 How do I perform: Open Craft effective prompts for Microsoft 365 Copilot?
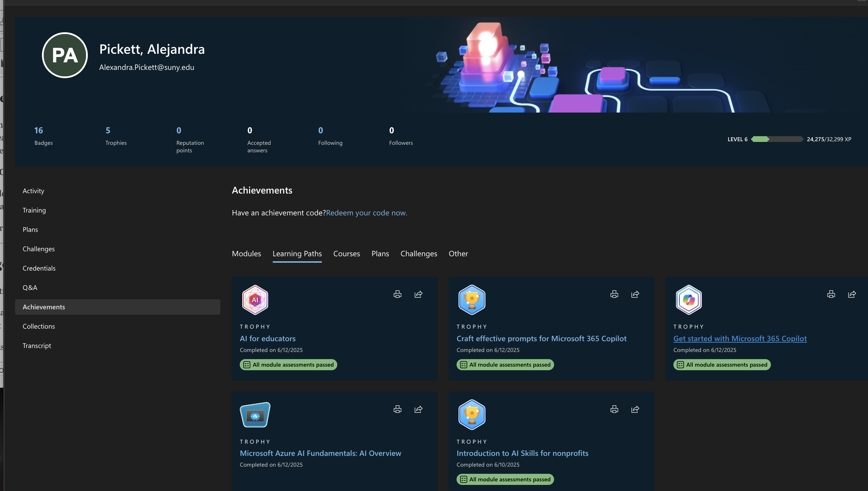[542, 339]
